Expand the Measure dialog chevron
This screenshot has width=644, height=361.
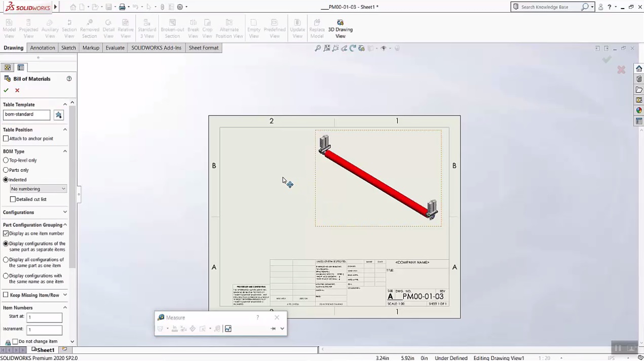(x=282, y=329)
